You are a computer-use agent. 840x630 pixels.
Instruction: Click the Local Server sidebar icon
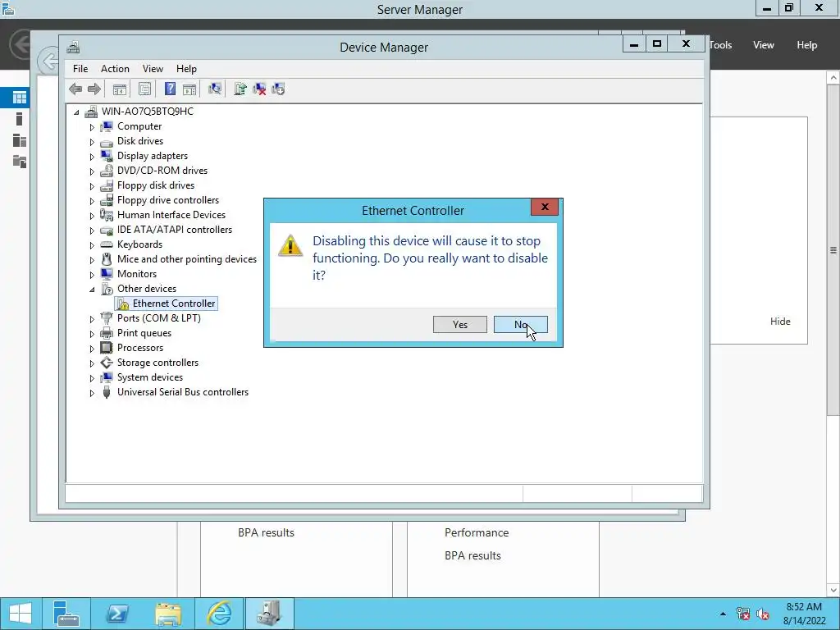coord(20,119)
